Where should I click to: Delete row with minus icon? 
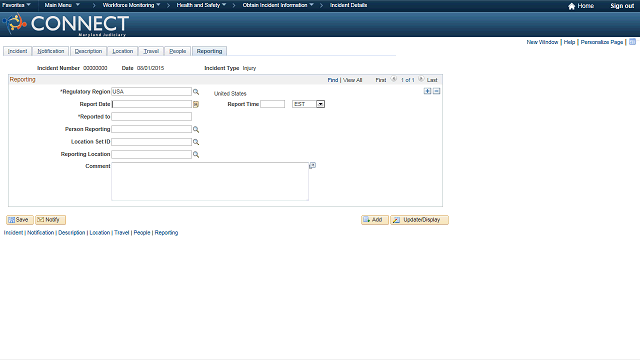tap(436, 91)
